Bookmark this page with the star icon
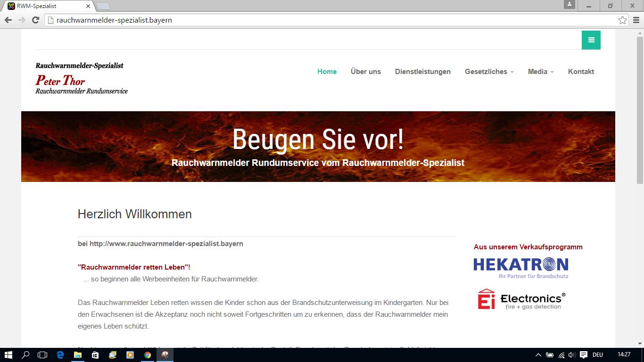644x362 pixels. coord(622,20)
